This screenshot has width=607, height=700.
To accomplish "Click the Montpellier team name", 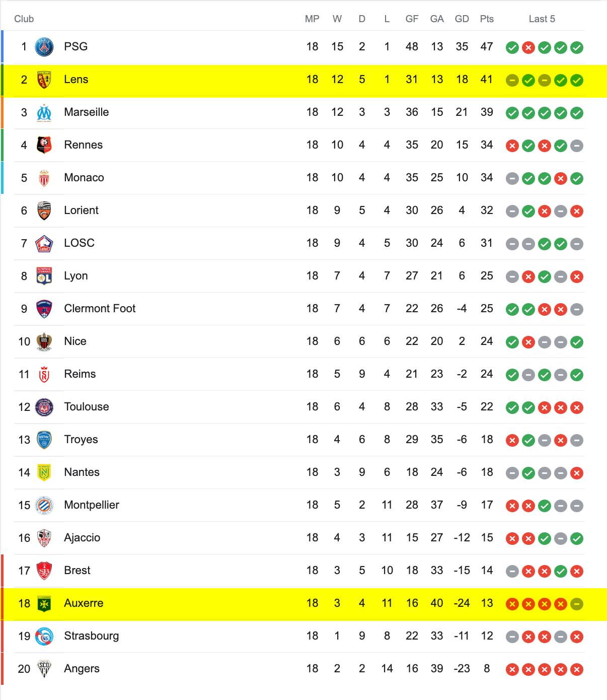I will 92,505.
